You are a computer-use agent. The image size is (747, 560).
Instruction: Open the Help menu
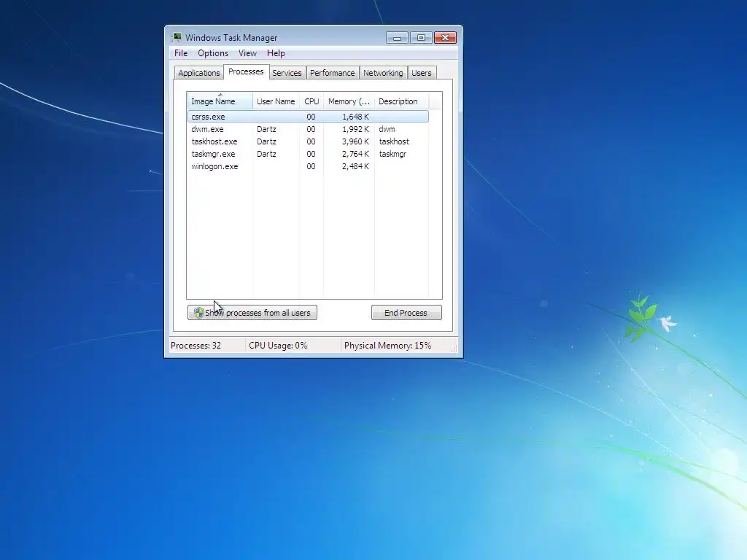(x=275, y=53)
